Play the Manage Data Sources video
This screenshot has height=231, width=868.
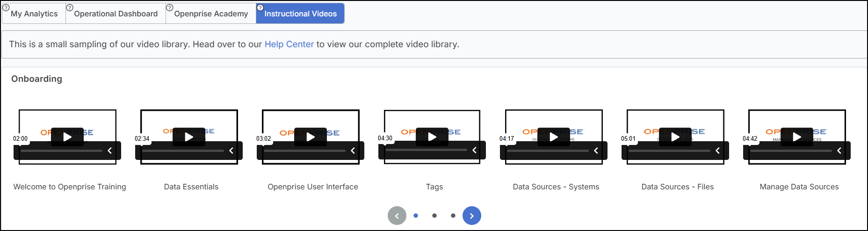click(797, 137)
